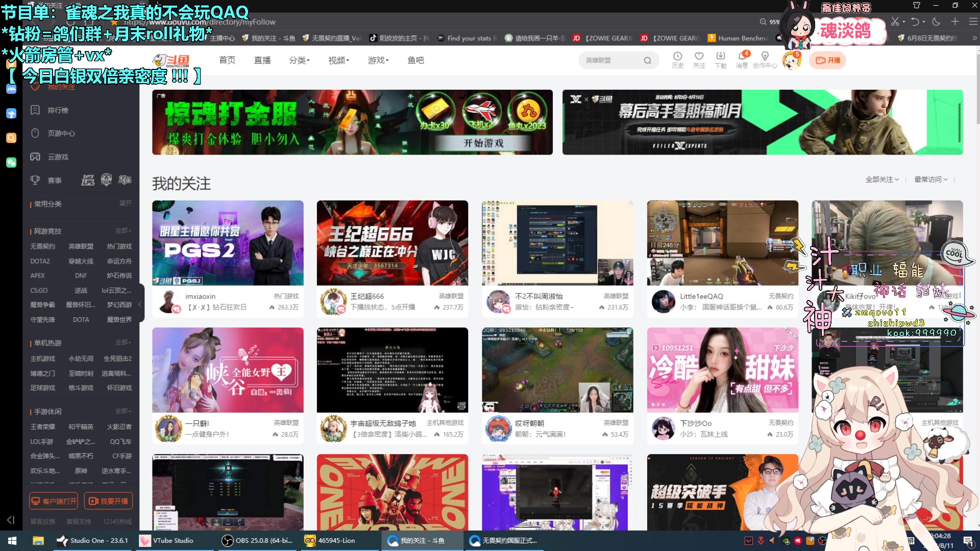
Task: Expand the 常用分类 展开 link
Action: coord(126,204)
